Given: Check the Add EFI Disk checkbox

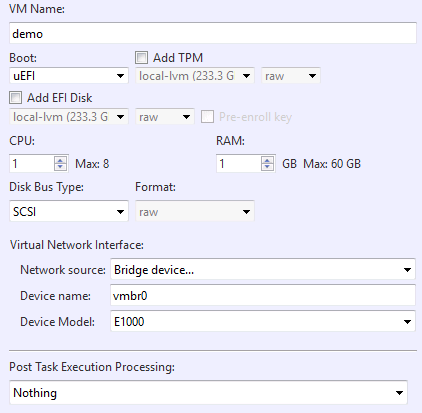Looking at the screenshot, I should click(x=15, y=98).
